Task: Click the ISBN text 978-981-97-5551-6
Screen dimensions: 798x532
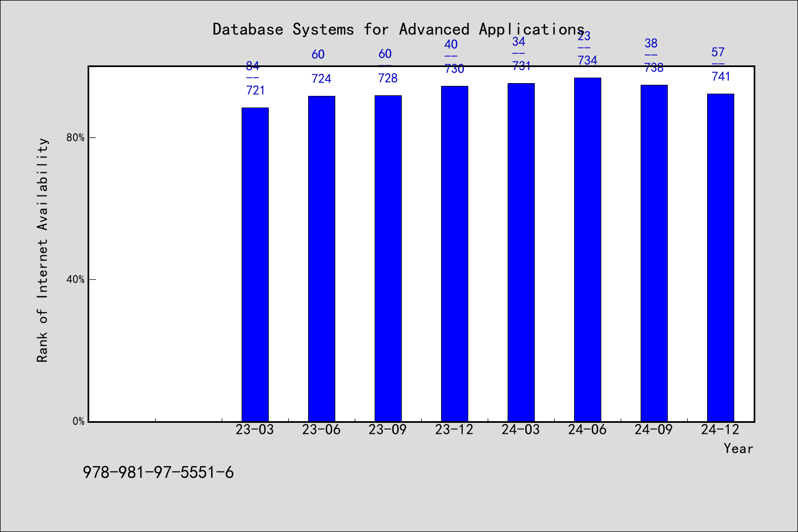Action: point(158,473)
